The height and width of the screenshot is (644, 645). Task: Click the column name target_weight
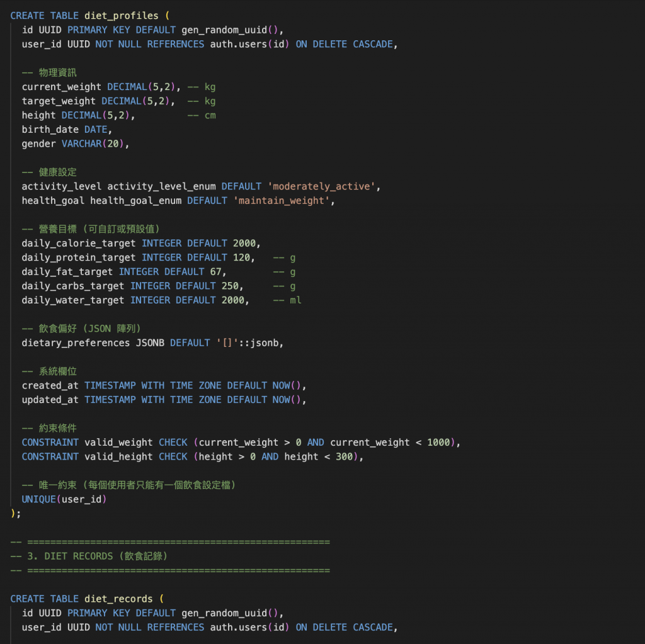point(59,101)
